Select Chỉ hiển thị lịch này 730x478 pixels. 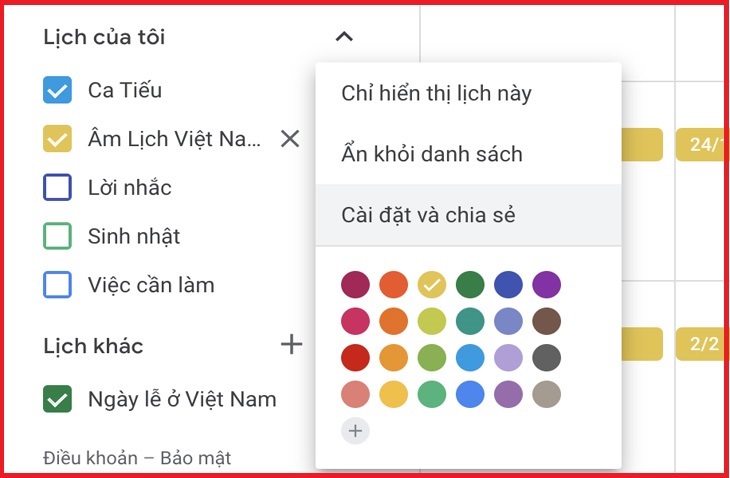[x=436, y=94]
